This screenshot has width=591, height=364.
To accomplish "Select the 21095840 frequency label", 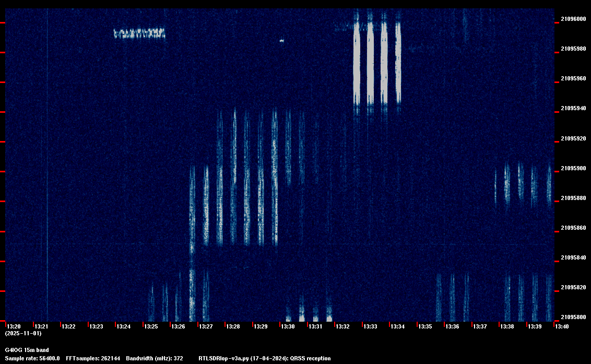I will click(574, 257).
